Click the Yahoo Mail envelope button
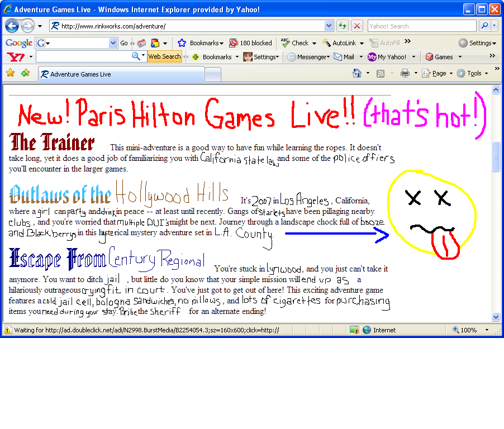 click(x=344, y=57)
